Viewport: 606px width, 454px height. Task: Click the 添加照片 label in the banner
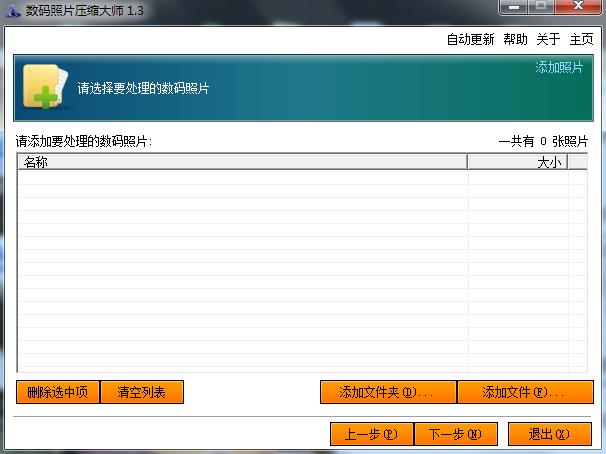coord(559,68)
